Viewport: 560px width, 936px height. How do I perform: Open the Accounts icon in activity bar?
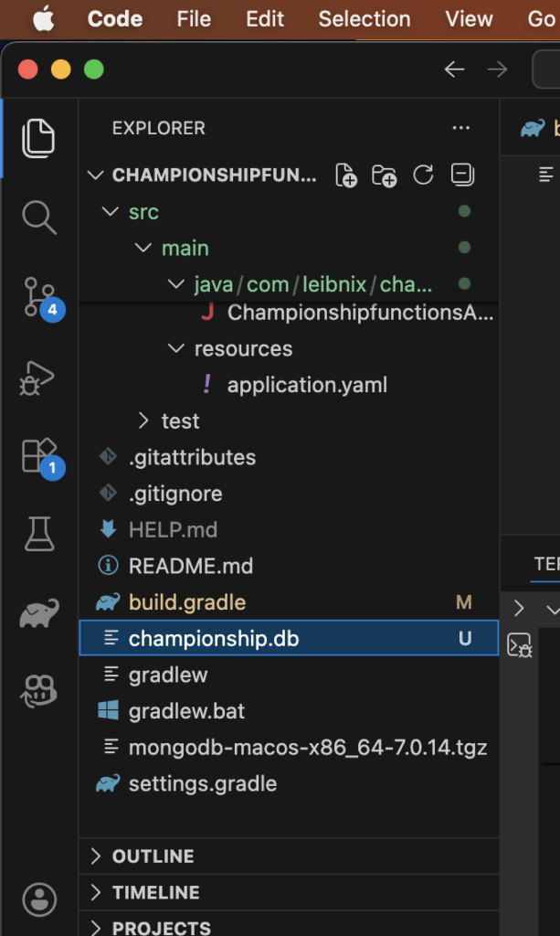click(39, 899)
